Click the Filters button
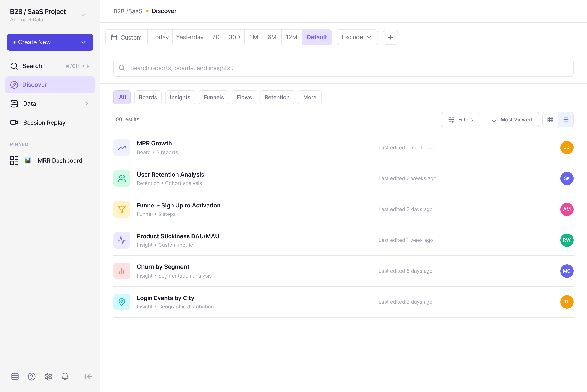 [460, 119]
